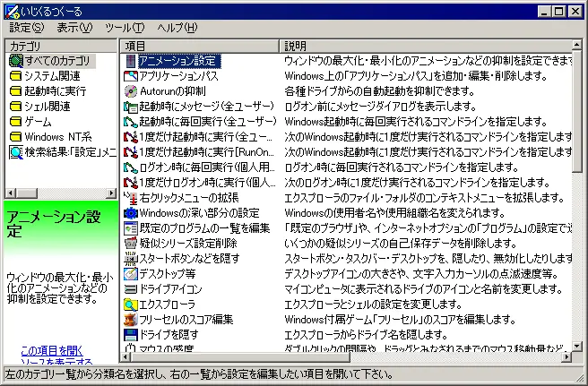This screenshot has height=386, width=588.
Task: Select the システム関連 category label
Action: click(52, 76)
